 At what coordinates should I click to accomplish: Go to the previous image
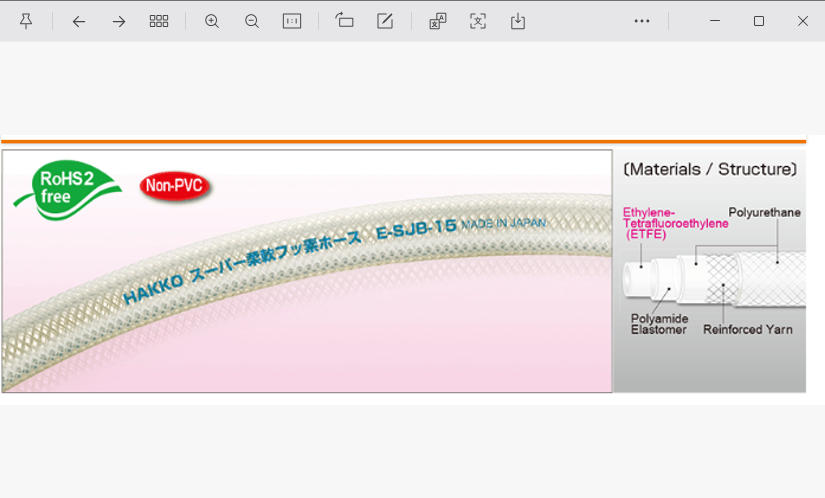[x=79, y=22]
